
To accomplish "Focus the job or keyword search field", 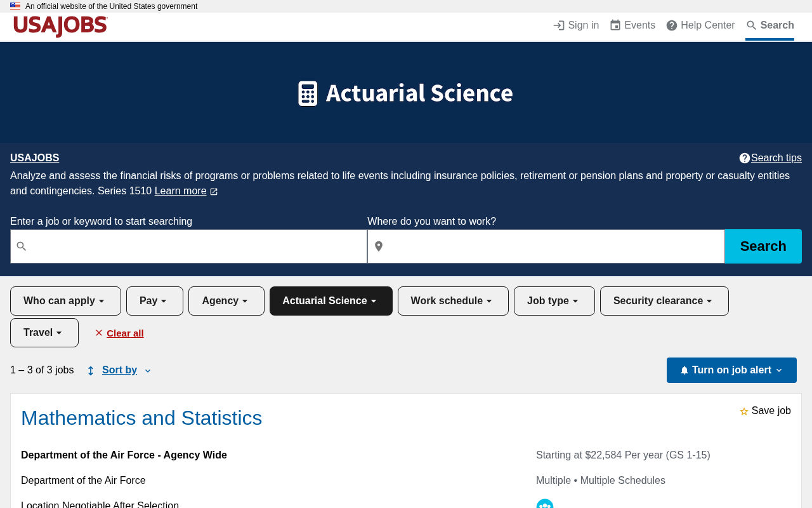I will click(188, 246).
